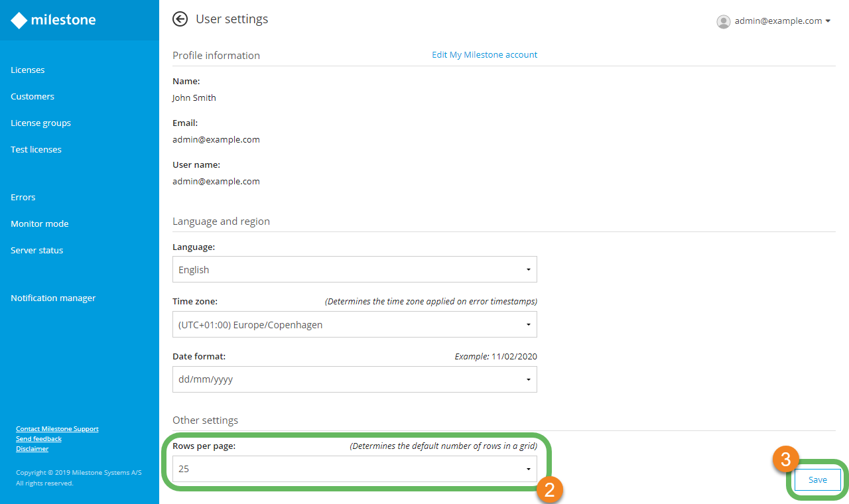Switch to Monitor mode

point(39,223)
